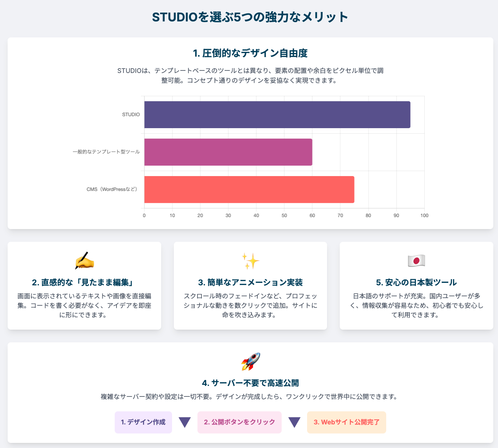Click heading '2. 直感的な「見たまま編集」'
This screenshot has height=448, width=498.
pos(84,282)
